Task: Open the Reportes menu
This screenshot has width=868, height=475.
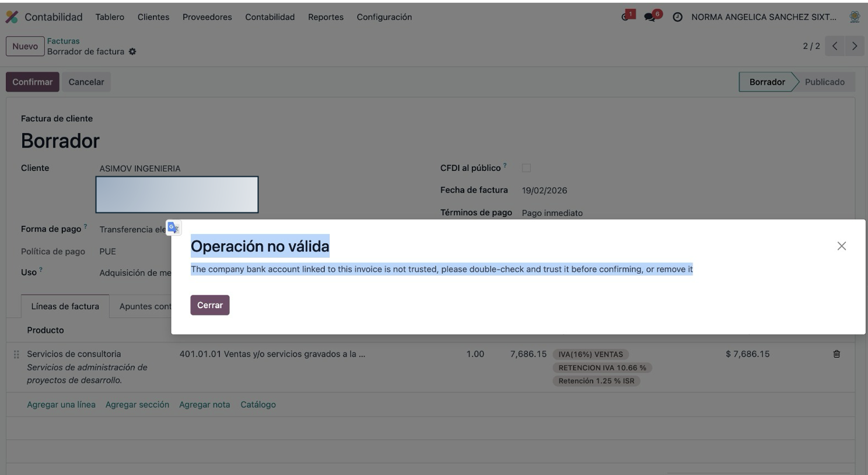Action: (325, 17)
